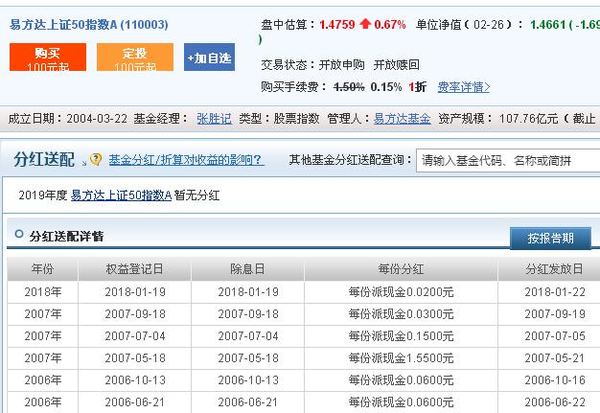Viewport: 600px width, 413px height.
Task: Click the question mark help icon
Action: (96, 159)
